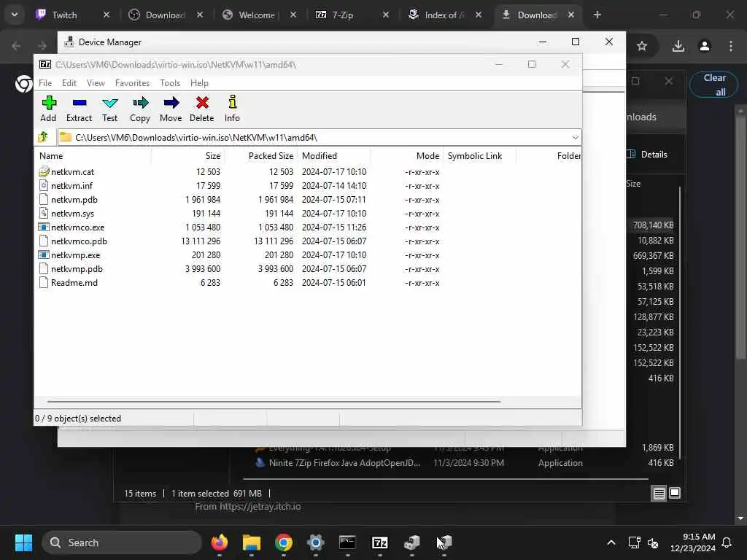
Task: Open the Tools menu
Action: pyautogui.click(x=170, y=83)
